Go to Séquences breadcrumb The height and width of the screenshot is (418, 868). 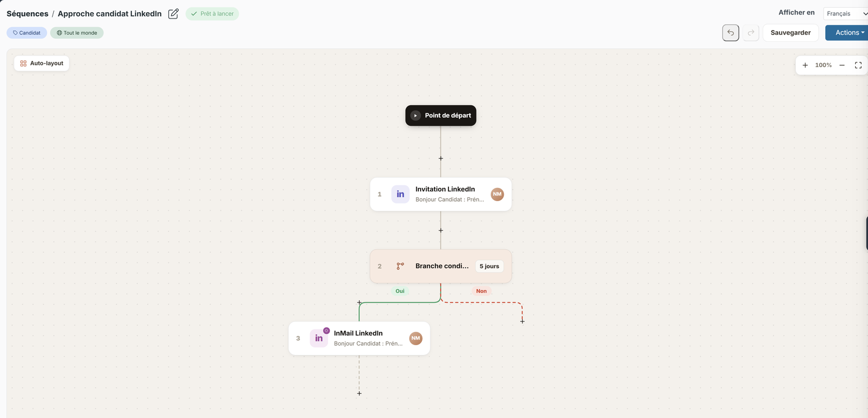[x=27, y=14]
